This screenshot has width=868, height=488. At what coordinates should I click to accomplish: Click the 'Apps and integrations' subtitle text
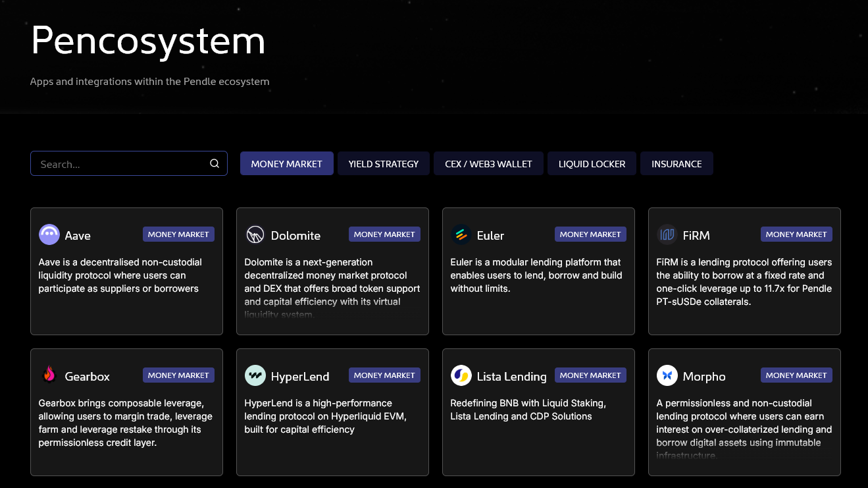(x=150, y=82)
